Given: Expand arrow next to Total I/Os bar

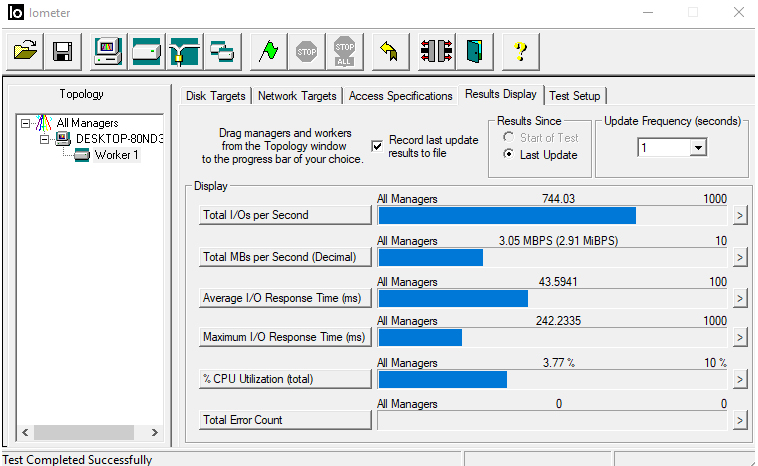Looking at the screenshot, I should pyautogui.click(x=740, y=215).
